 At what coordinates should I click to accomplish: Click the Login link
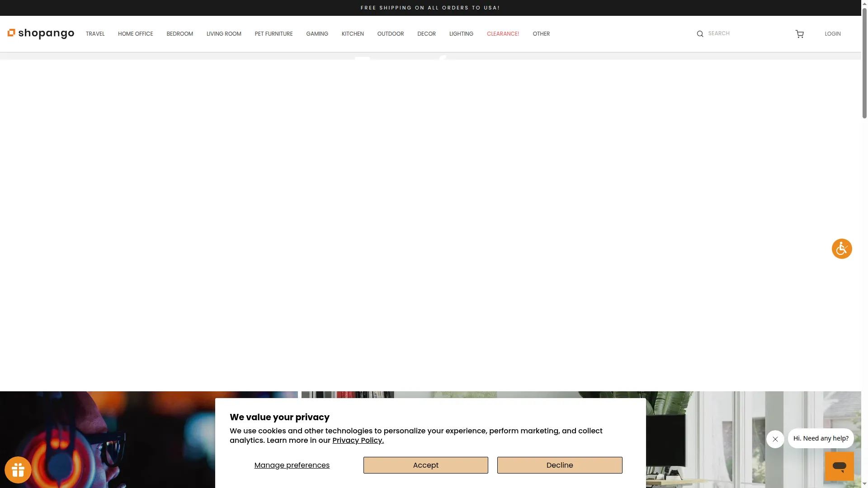(x=832, y=34)
